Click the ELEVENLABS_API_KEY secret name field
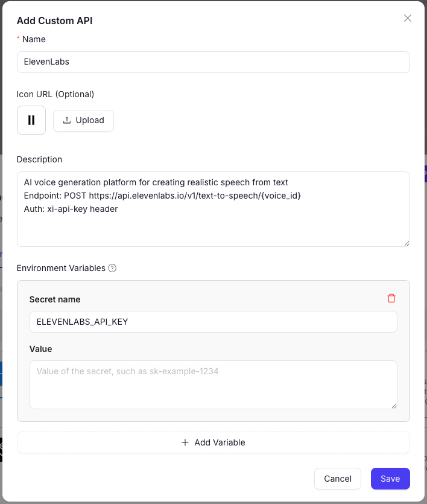The height and width of the screenshot is (504, 427). [x=213, y=322]
